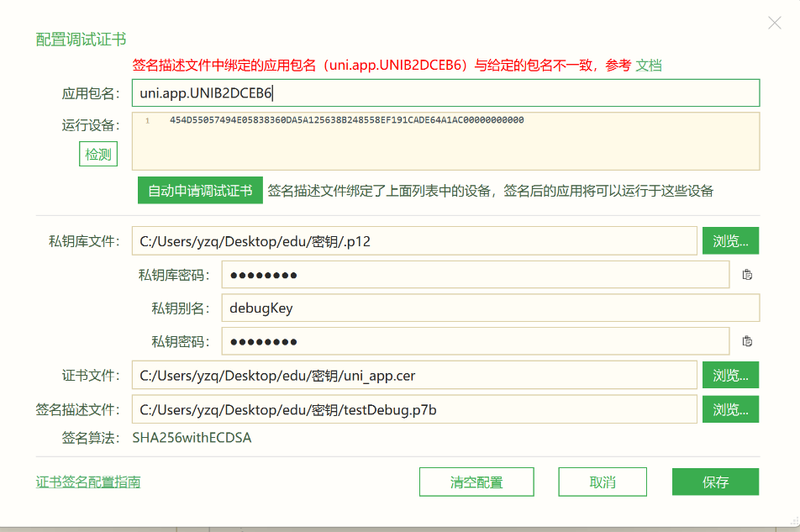The width and height of the screenshot is (800, 532).
Task: Focus the 应用包名 input field
Action: tap(446, 92)
